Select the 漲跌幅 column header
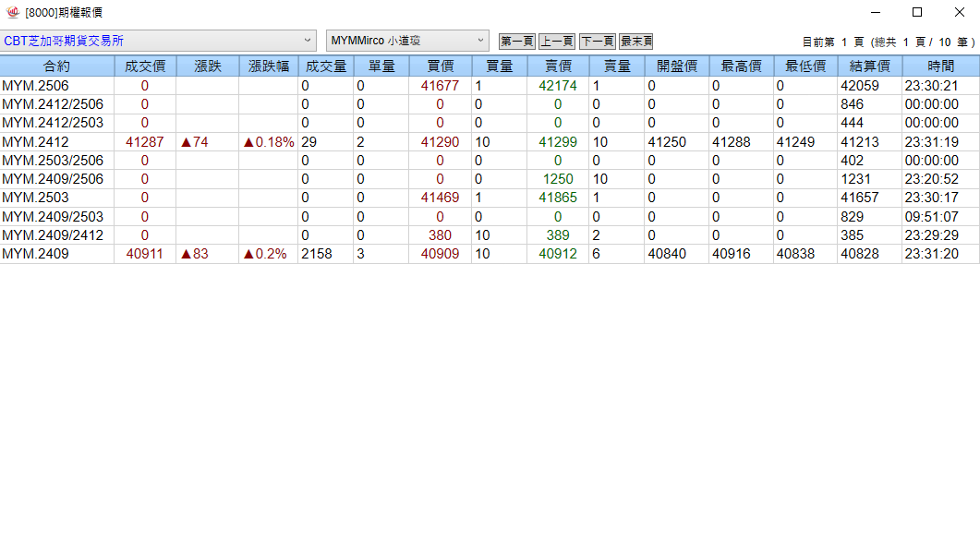980x541 pixels. pos(268,66)
